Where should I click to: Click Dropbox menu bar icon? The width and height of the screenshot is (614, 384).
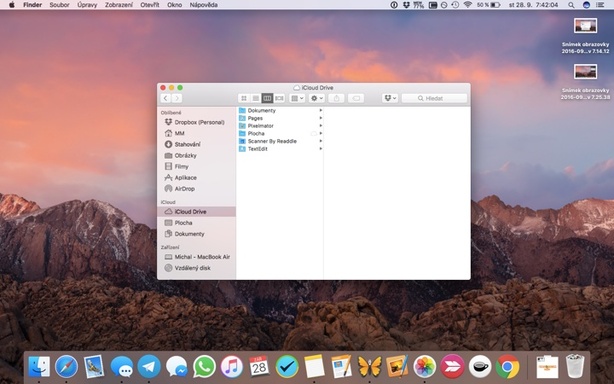pyautogui.click(x=406, y=5)
